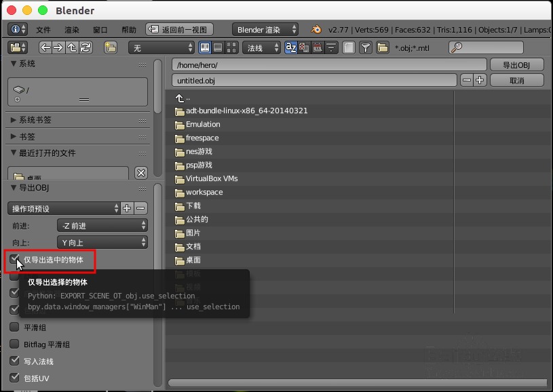Viewport: 553px width, 392px height.
Task: Uncheck 包括UV checkbox
Action: (14, 378)
